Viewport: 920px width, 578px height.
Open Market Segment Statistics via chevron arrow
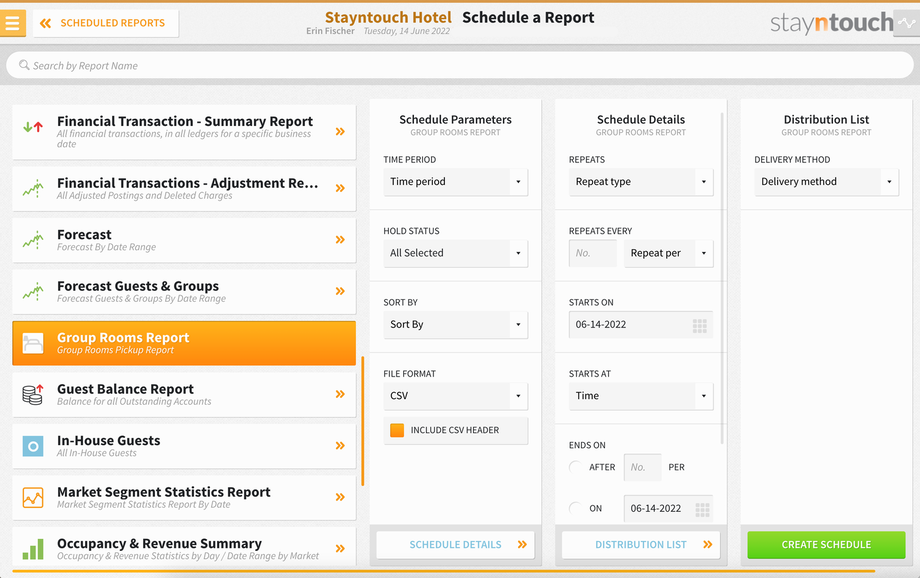pyautogui.click(x=340, y=498)
